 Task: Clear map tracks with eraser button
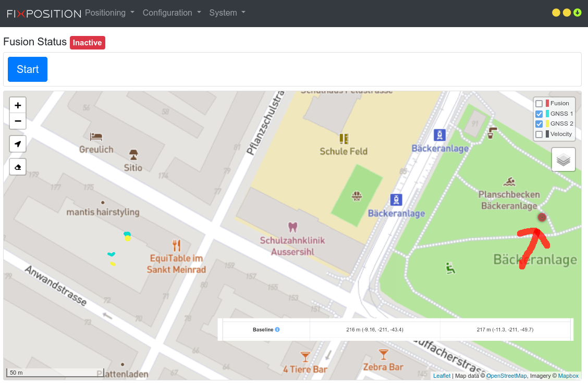pos(18,167)
